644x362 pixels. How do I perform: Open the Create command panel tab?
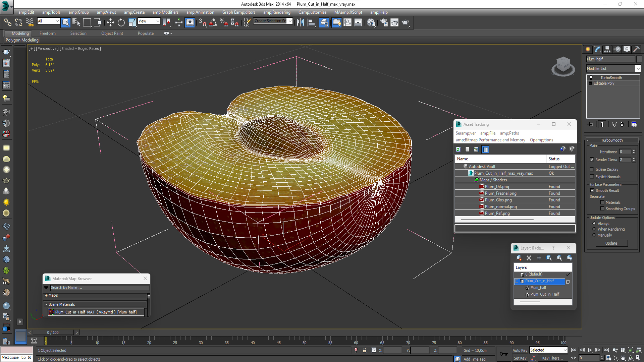pyautogui.click(x=588, y=49)
